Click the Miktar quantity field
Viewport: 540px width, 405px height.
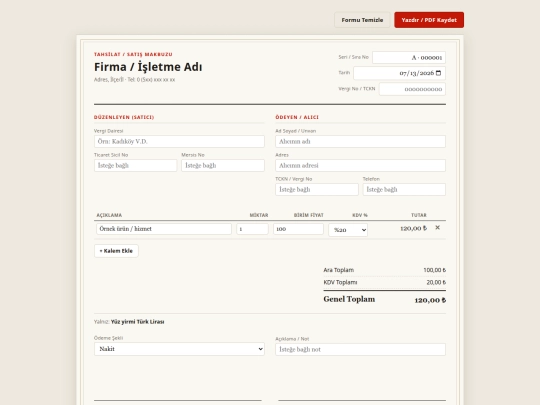point(252,229)
